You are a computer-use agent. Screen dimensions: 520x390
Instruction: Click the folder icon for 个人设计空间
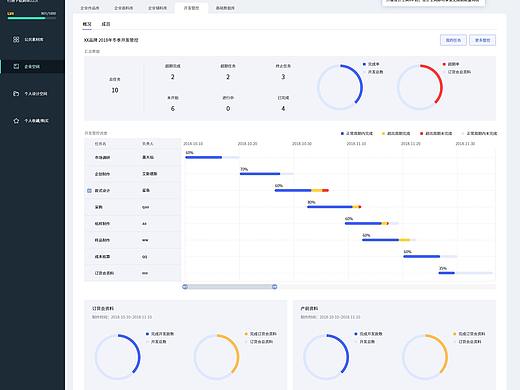tap(16, 94)
